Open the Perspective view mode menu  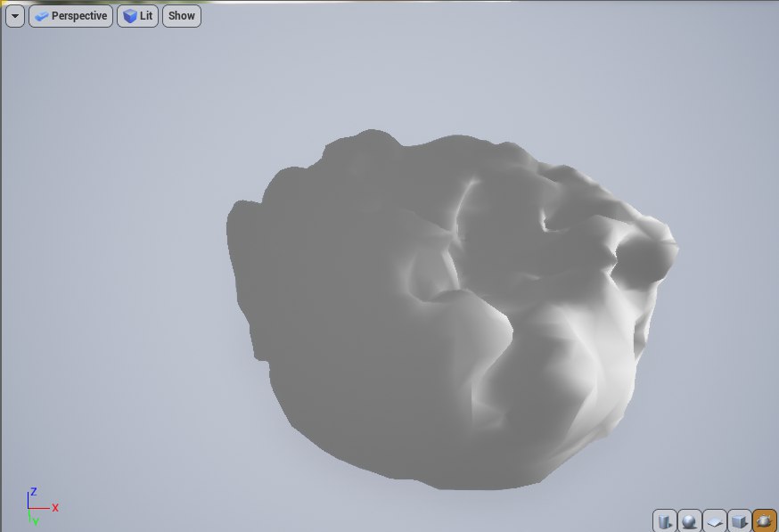tap(71, 16)
